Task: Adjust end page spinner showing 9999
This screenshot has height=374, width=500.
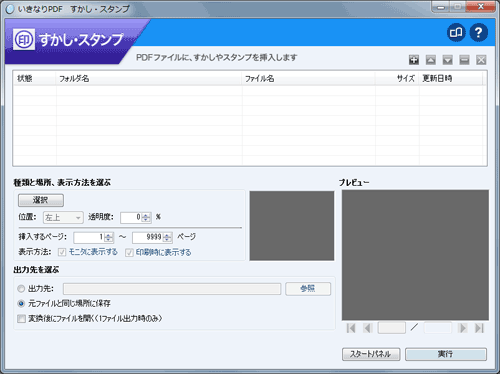Action: (x=167, y=238)
